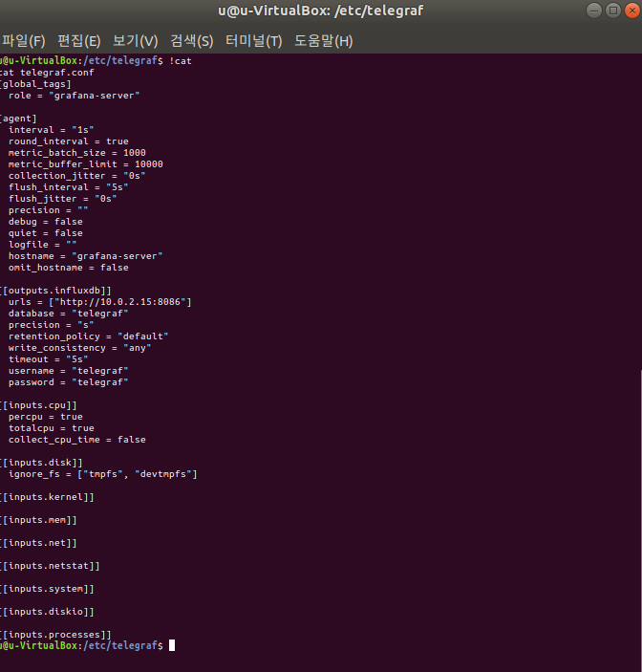The height and width of the screenshot is (672, 642).
Task: Click the 'role = "grafana-server"' line
Action: click(x=75, y=96)
